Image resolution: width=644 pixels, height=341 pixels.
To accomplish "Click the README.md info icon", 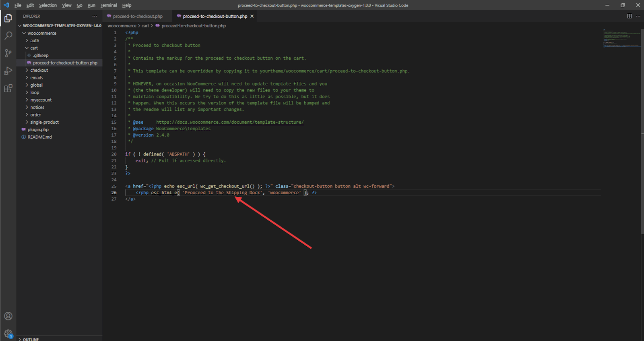I will [24, 137].
